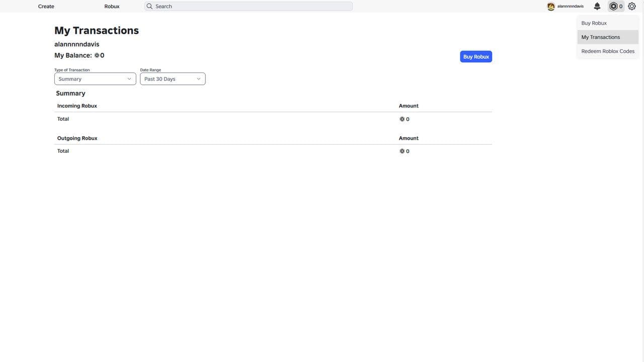The height and width of the screenshot is (362, 644).
Task: Click Robux icon beside My Balance
Action: pyautogui.click(x=97, y=55)
